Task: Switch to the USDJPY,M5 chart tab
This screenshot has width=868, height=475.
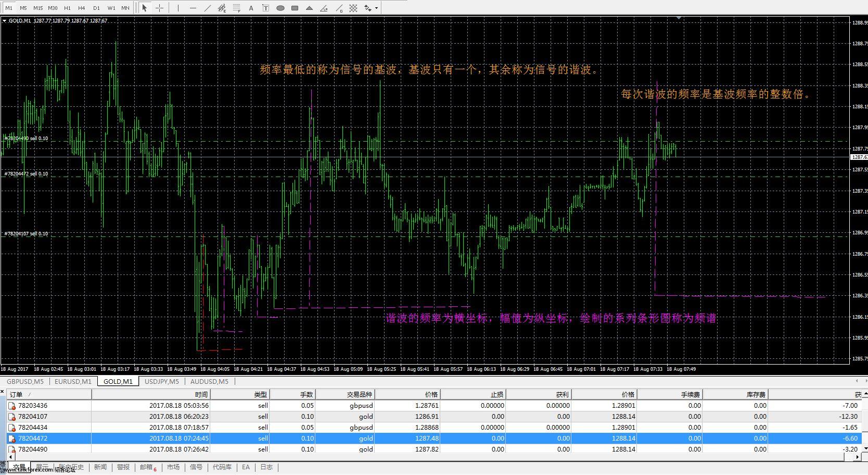Action: click(162, 381)
